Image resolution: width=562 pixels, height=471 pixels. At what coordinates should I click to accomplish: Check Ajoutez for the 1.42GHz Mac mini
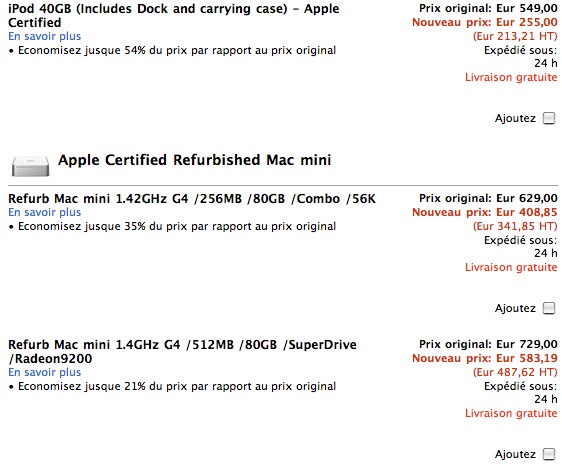[x=549, y=308]
